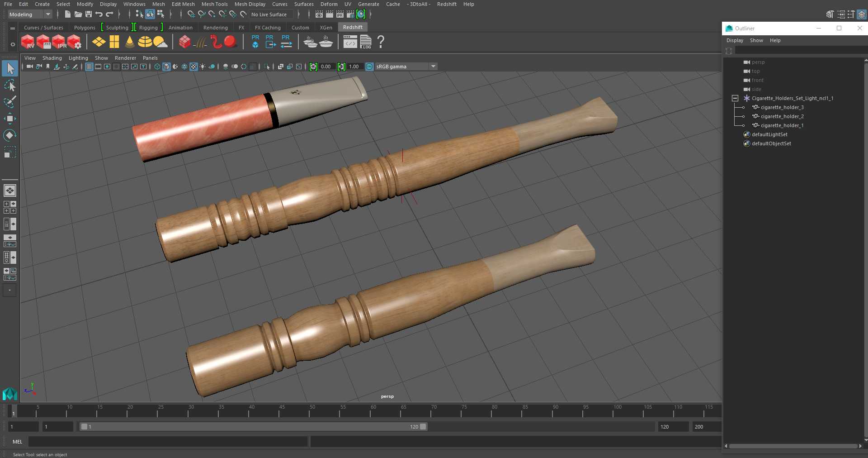Select cigarette_holder_1 in Outliner
This screenshot has height=458, width=868.
[x=782, y=125]
